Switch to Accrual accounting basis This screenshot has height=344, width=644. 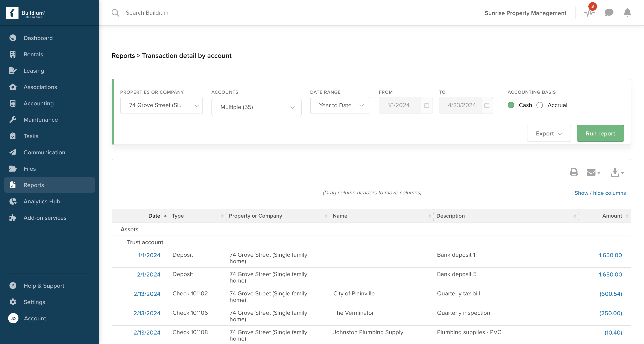point(540,105)
